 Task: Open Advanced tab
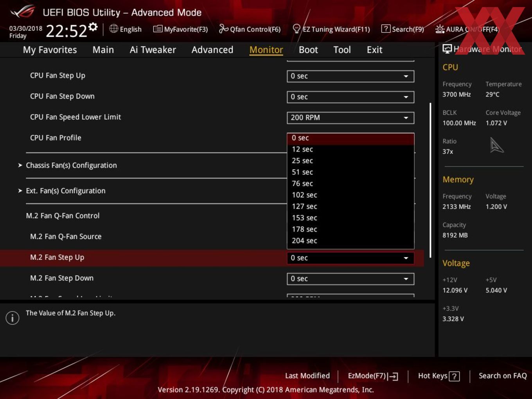point(212,50)
